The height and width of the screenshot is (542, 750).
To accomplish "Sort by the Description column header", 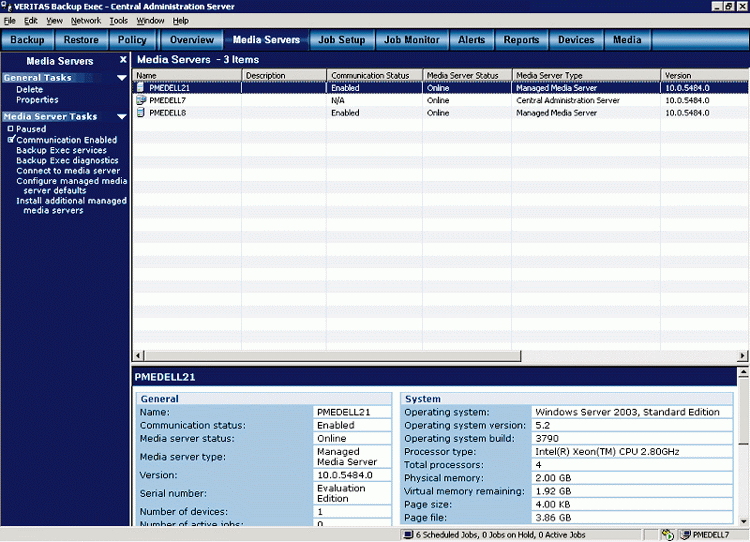I will click(284, 75).
